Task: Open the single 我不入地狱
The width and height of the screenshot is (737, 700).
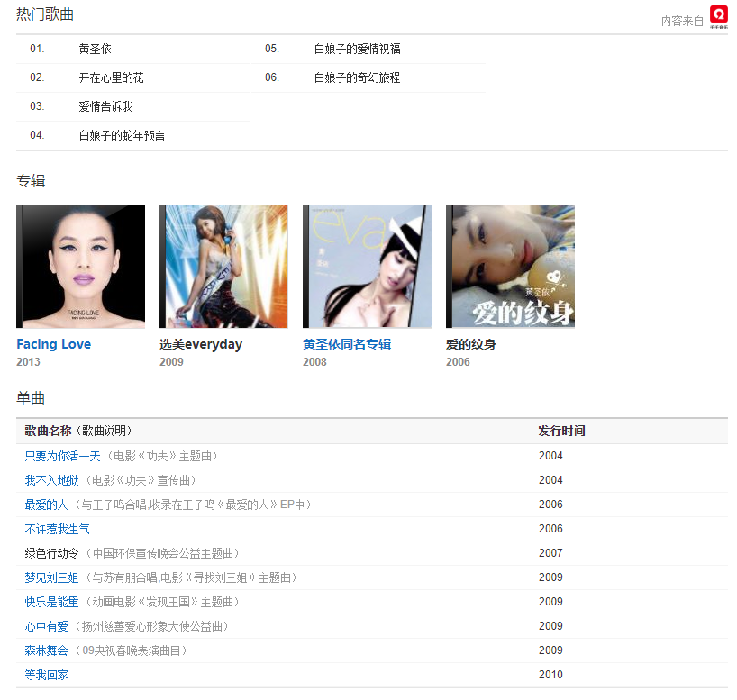Action: click(x=51, y=480)
